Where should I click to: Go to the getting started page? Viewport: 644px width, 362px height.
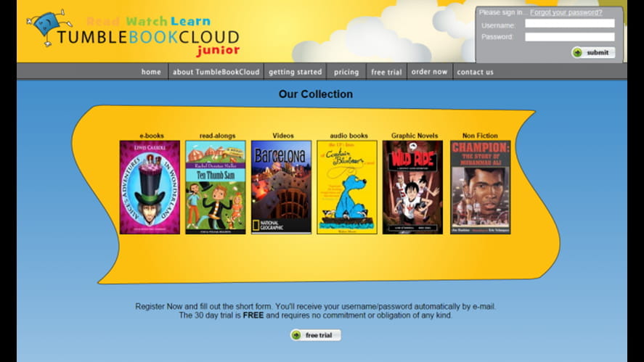(295, 72)
